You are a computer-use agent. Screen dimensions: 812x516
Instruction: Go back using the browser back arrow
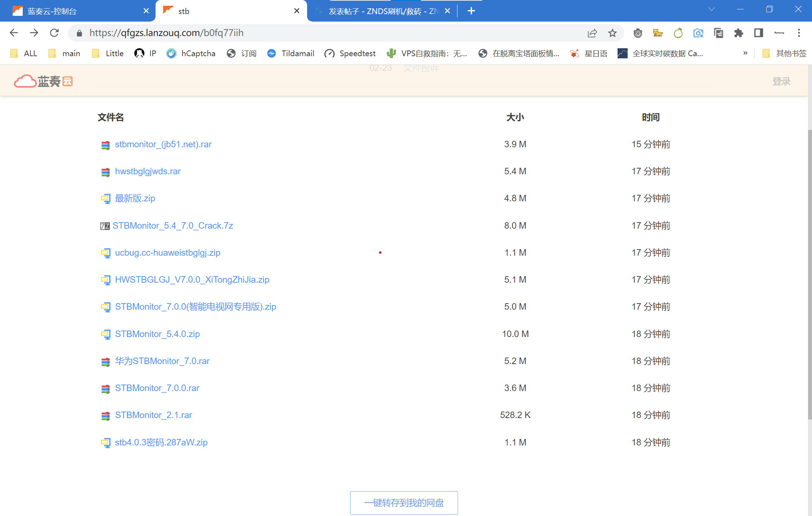point(14,33)
